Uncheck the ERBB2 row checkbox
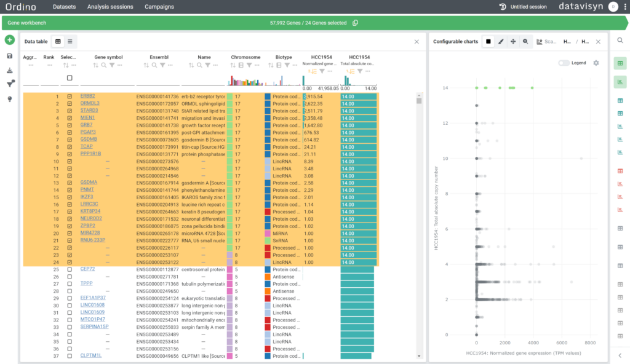The width and height of the screenshot is (630, 364). (70, 97)
